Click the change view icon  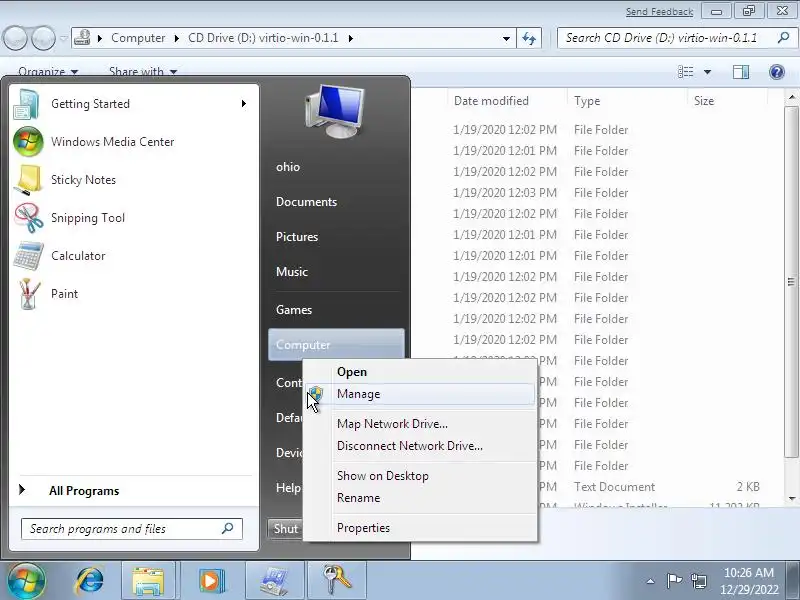(685, 72)
